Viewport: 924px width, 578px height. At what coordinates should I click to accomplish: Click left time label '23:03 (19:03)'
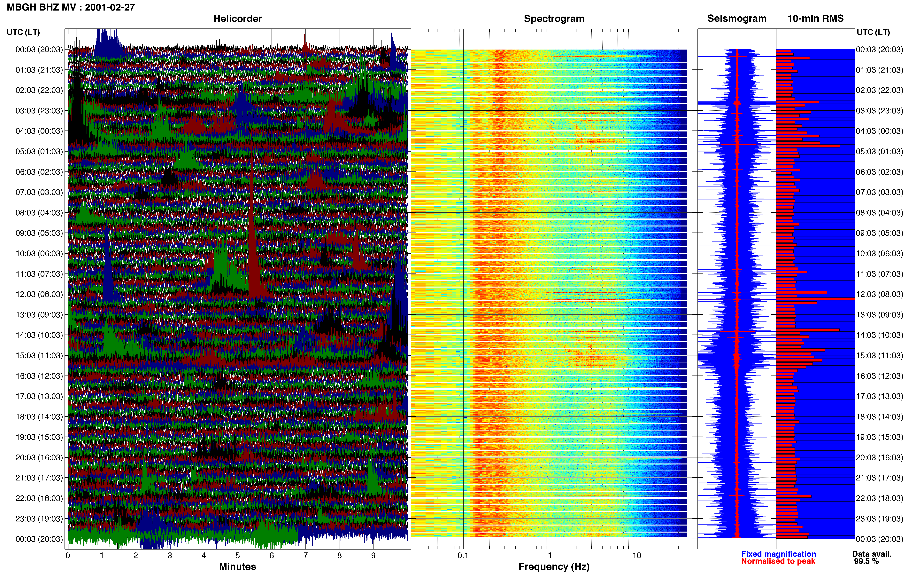(x=39, y=519)
